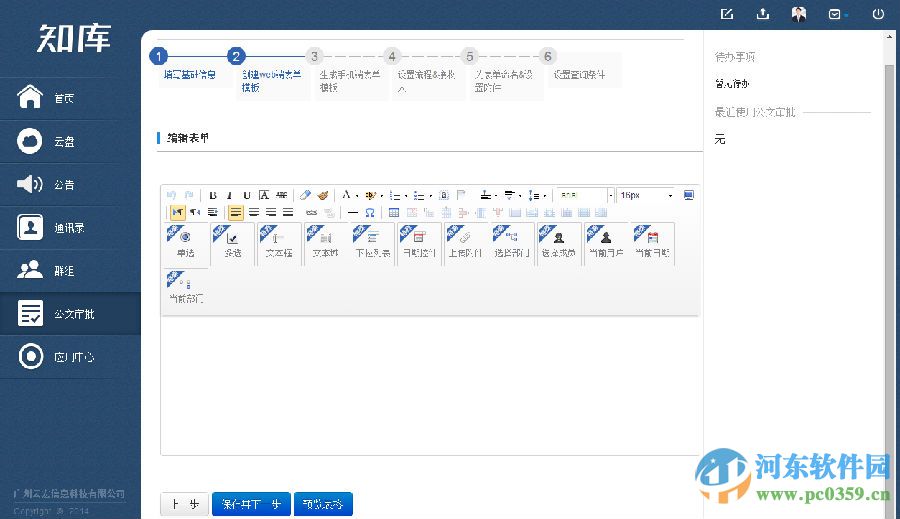The width and height of the screenshot is (900, 519).
Task: Click the upload icon in top bar
Action: [762, 14]
